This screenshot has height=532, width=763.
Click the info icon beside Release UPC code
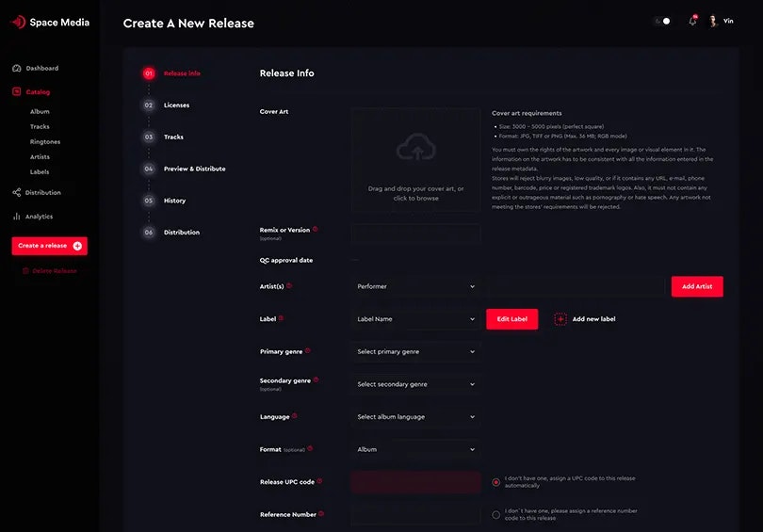319,481
